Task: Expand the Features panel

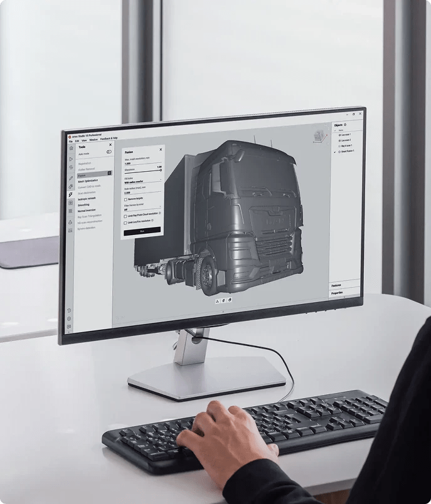Action: 345,285
